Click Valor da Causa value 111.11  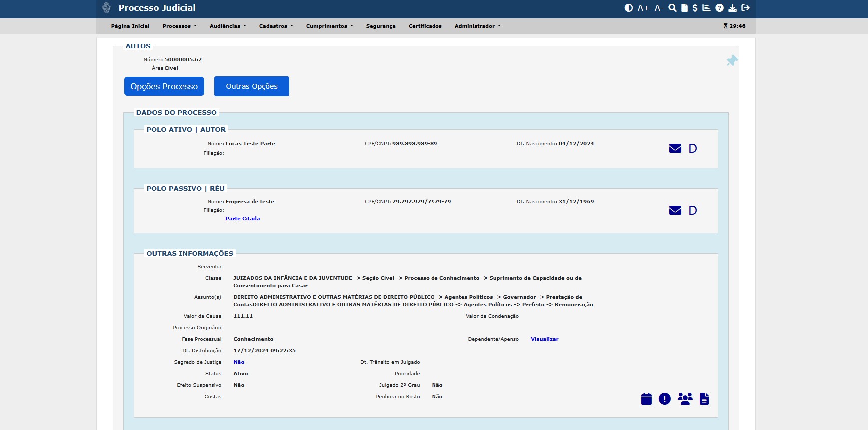point(243,316)
